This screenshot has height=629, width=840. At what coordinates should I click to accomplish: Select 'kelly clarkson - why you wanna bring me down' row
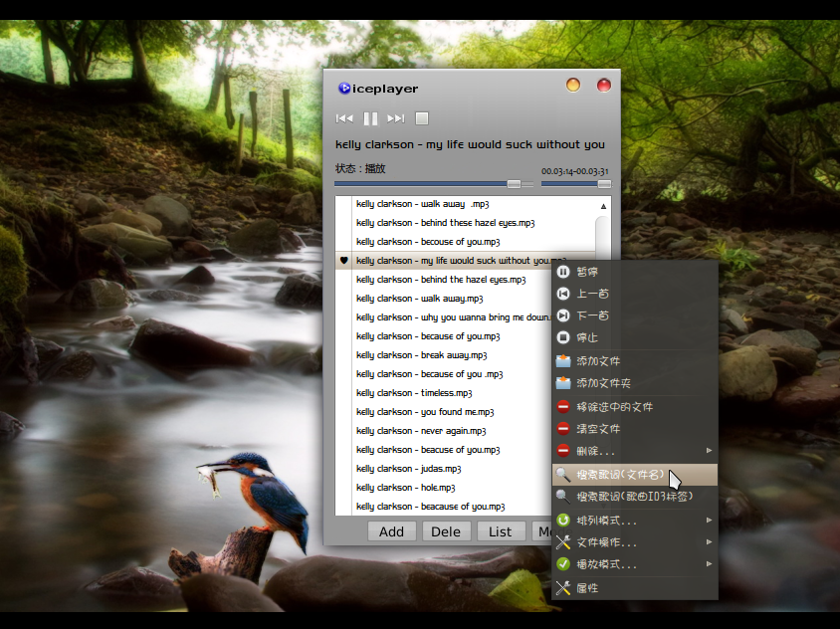tap(444, 317)
